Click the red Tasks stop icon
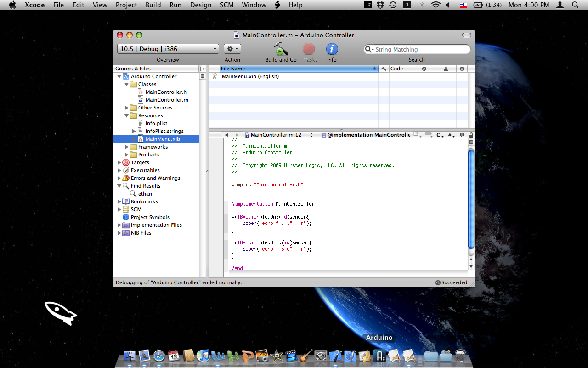588x368 pixels. click(x=309, y=49)
